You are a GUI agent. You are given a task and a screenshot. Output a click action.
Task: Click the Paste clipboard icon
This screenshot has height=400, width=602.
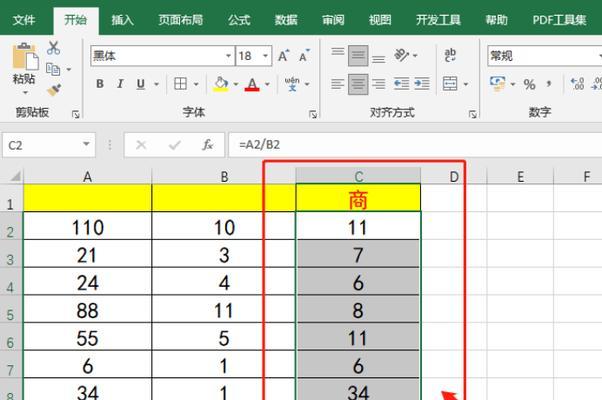(25, 56)
